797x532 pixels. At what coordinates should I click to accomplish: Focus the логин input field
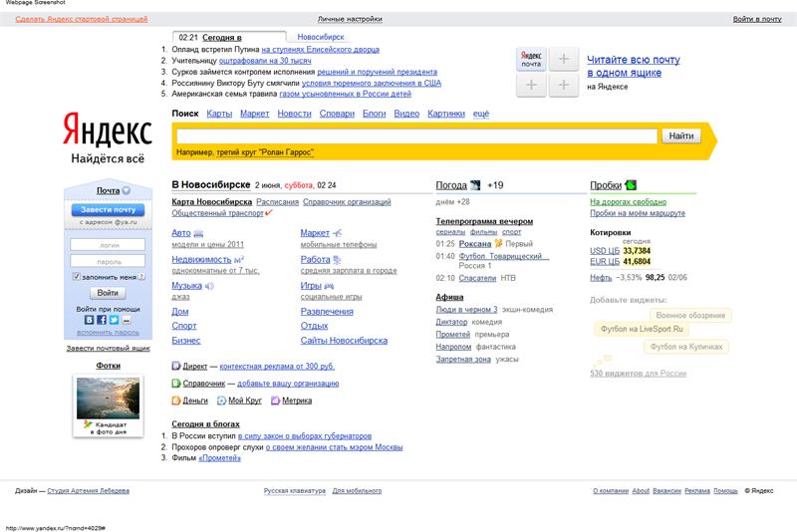(108, 245)
